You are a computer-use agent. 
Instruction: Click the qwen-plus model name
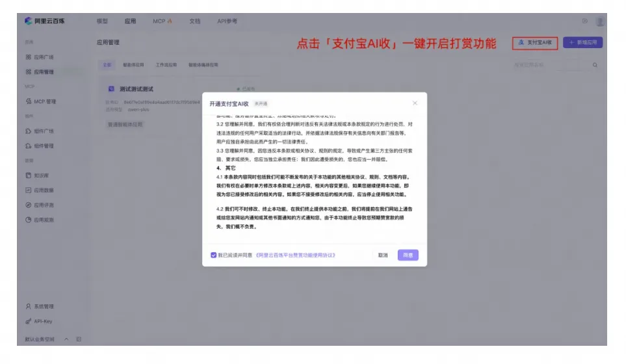click(138, 109)
